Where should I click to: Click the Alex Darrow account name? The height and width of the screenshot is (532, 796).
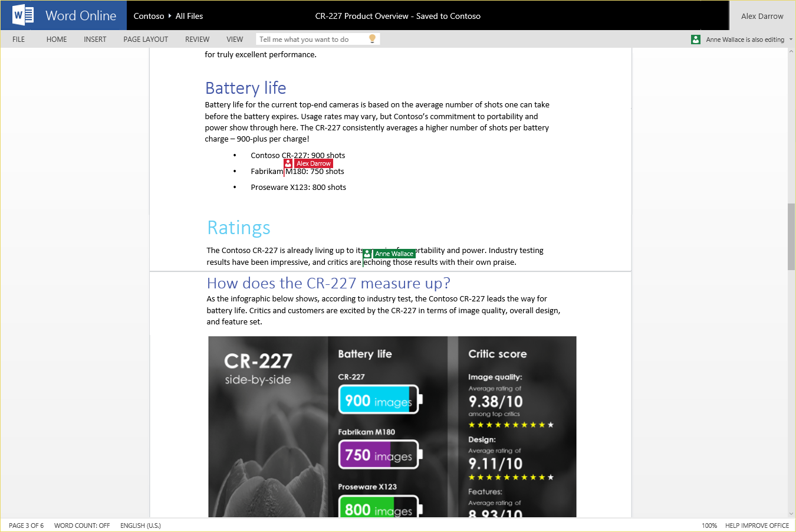(x=762, y=16)
